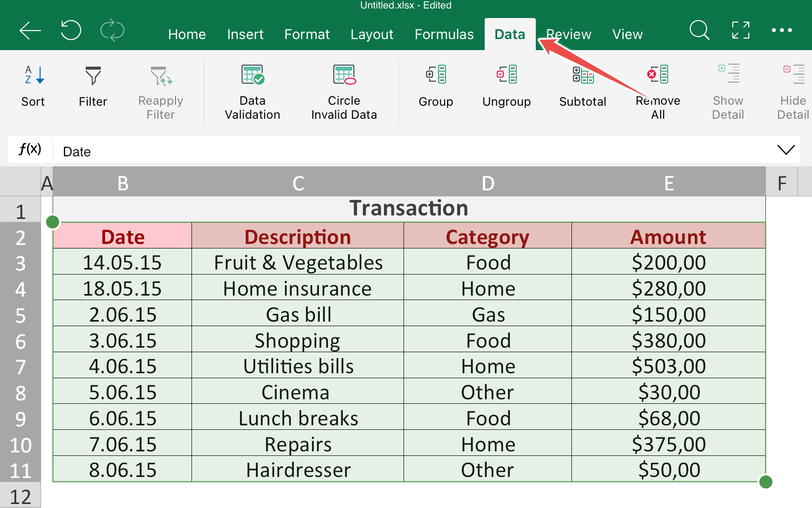Tap the formula bar text field

point(401,151)
